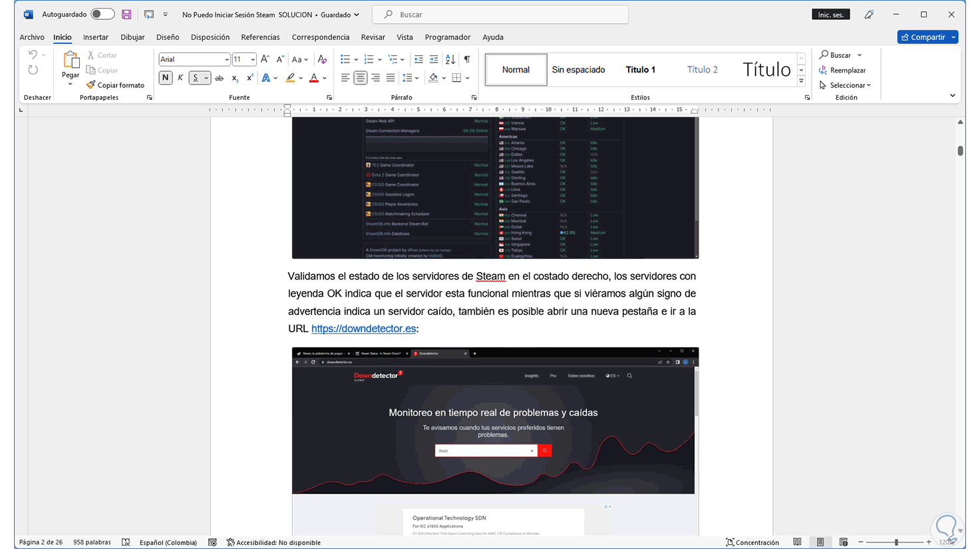Expand the Styles gallery more button
The height and width of the screenshot is (549, 980).
pyautogui.click(x=802, y=81)
